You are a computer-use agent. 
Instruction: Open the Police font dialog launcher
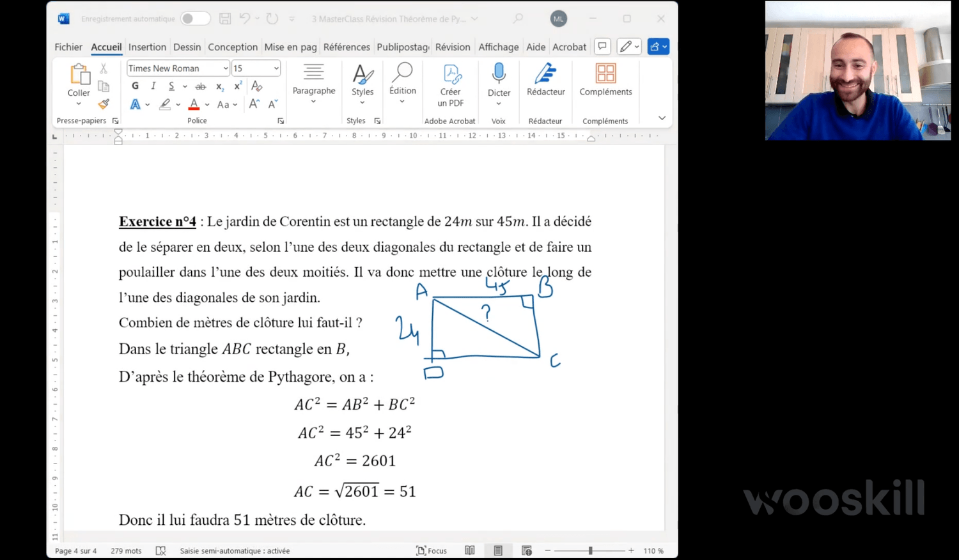click(281, 121)
